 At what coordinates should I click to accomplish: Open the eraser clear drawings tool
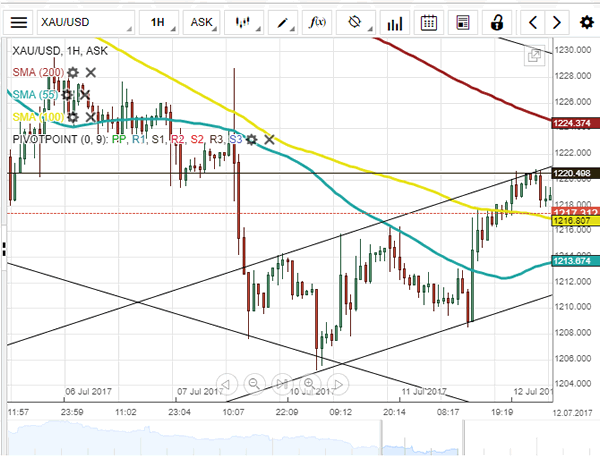[355, 23]
